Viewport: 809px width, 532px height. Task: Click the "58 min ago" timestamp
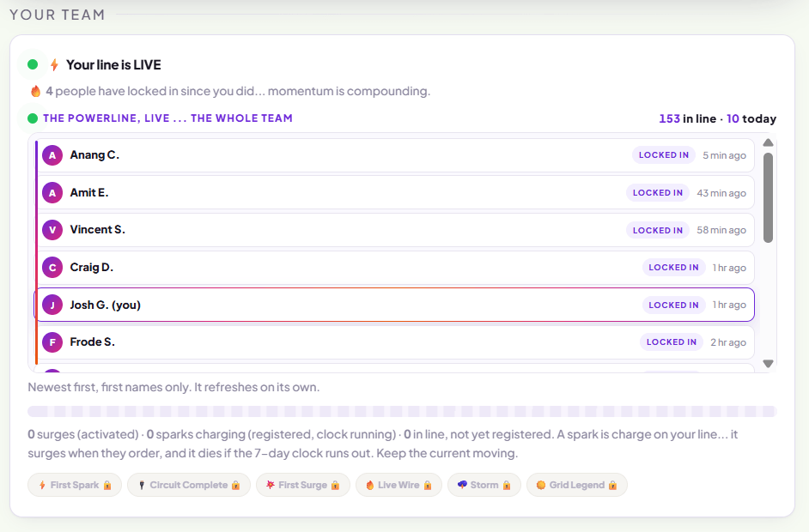(721, 231)
